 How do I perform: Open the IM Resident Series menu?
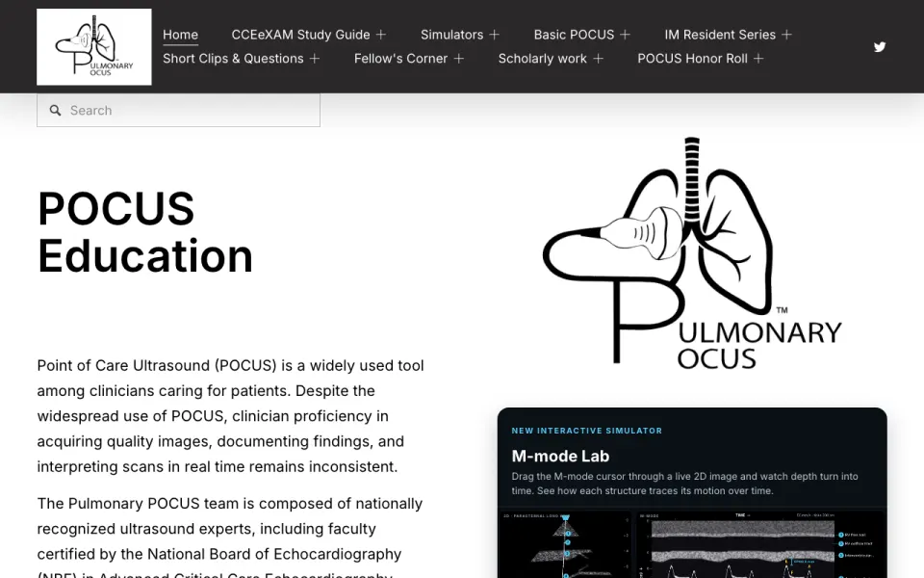(x=720, y=35)
